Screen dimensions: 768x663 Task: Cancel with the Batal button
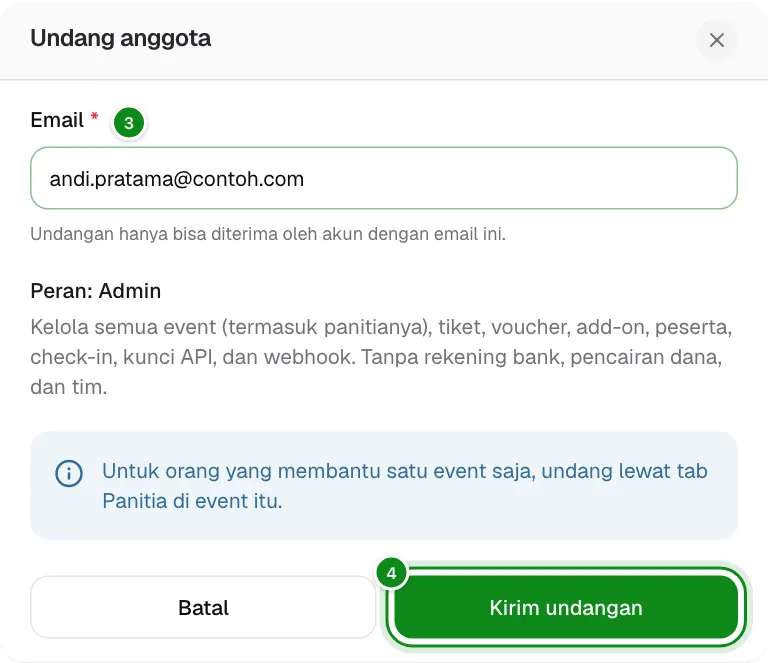[x=203, y=607]
